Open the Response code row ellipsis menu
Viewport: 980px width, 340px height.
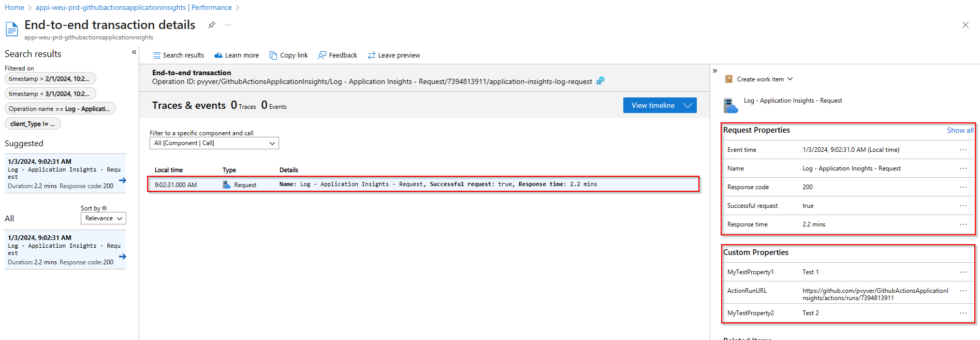click(963, 187)
